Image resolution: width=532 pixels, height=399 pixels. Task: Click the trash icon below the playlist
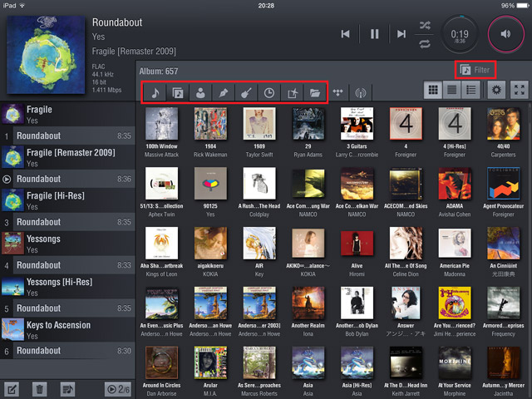coord(39,388)
